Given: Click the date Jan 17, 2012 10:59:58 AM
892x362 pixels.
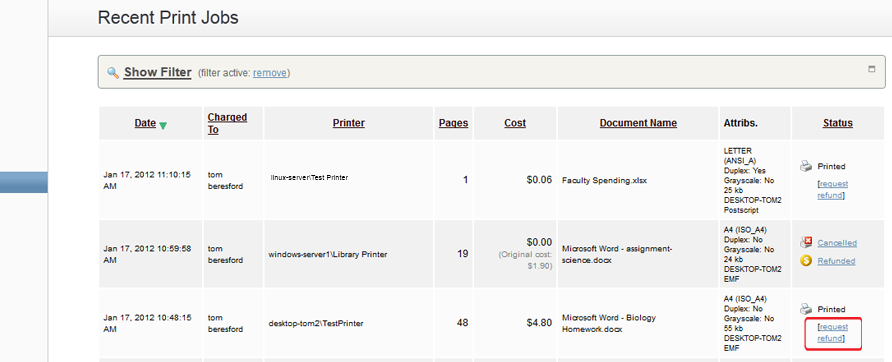Looking at the screenshot, I should (x=147, y=254).
